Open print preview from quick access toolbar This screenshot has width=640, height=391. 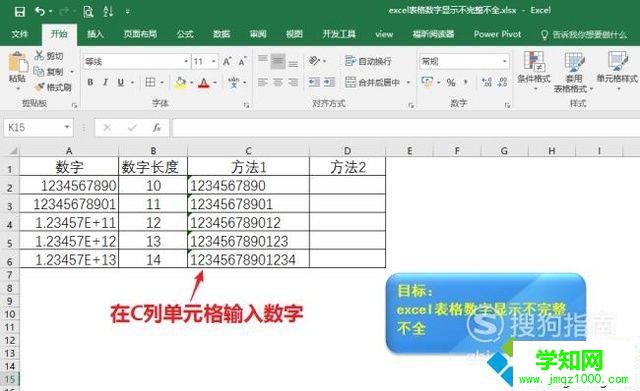[88, 12]
